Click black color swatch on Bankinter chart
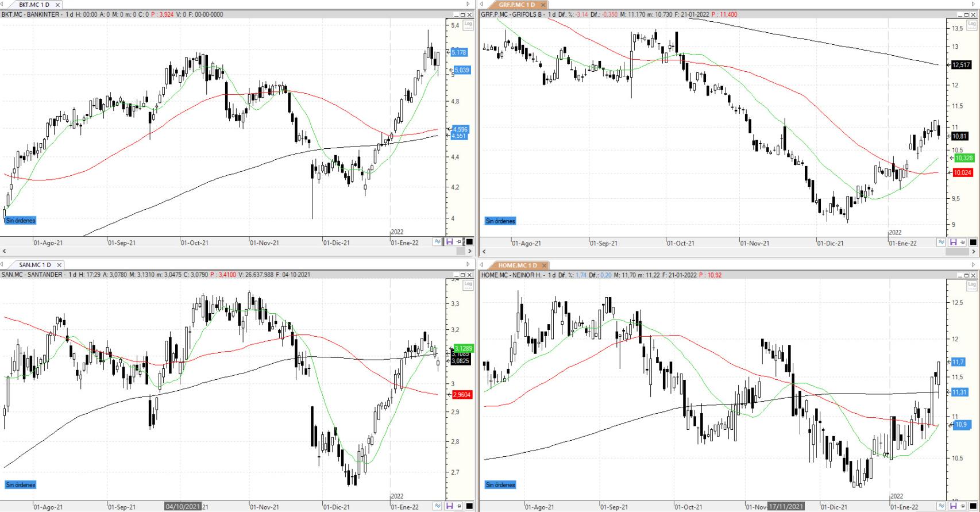 click(x=469, y=242)
